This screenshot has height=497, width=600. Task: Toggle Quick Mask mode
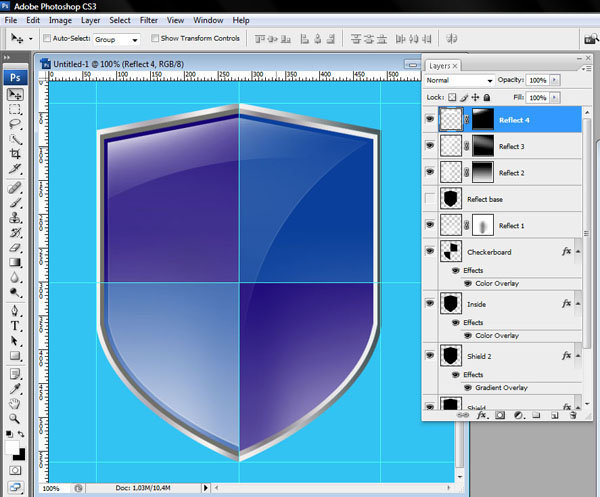coord(15,470)
